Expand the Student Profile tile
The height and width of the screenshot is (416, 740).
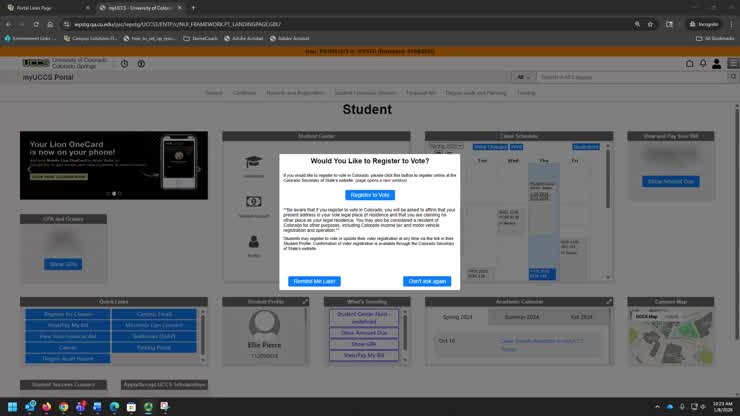(x=306, y=301)
